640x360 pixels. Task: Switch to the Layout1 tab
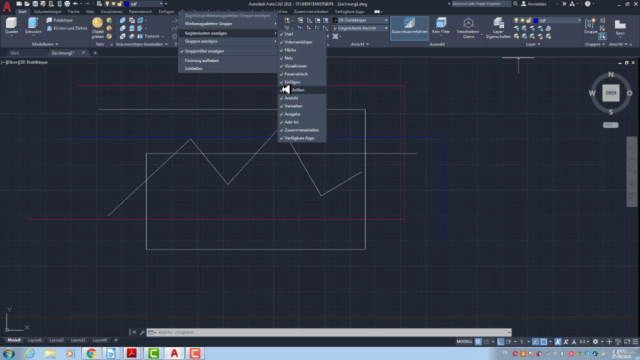click(35, 340)
